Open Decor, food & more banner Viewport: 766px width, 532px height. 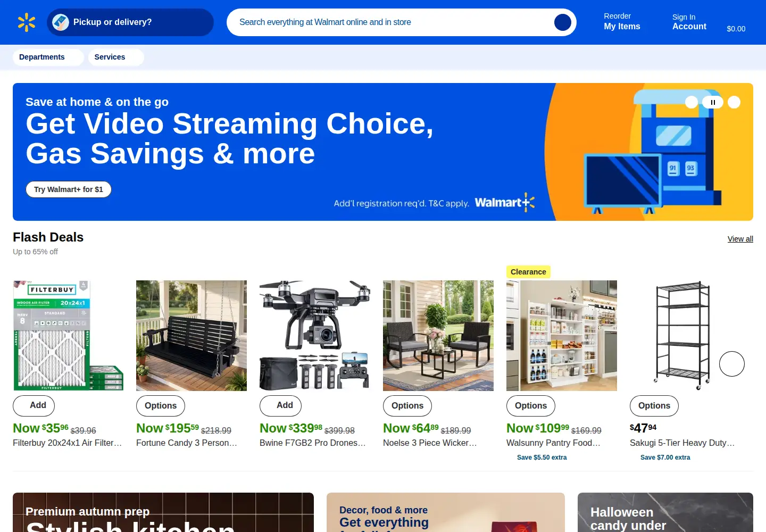pos(446,512)
